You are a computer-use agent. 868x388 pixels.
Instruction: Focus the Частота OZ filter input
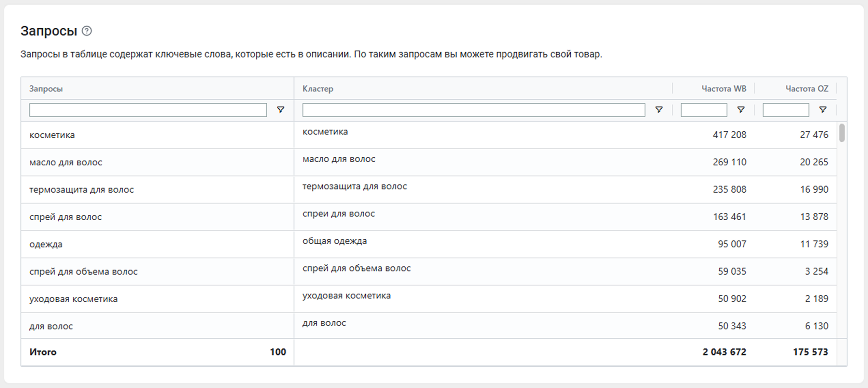785,110
